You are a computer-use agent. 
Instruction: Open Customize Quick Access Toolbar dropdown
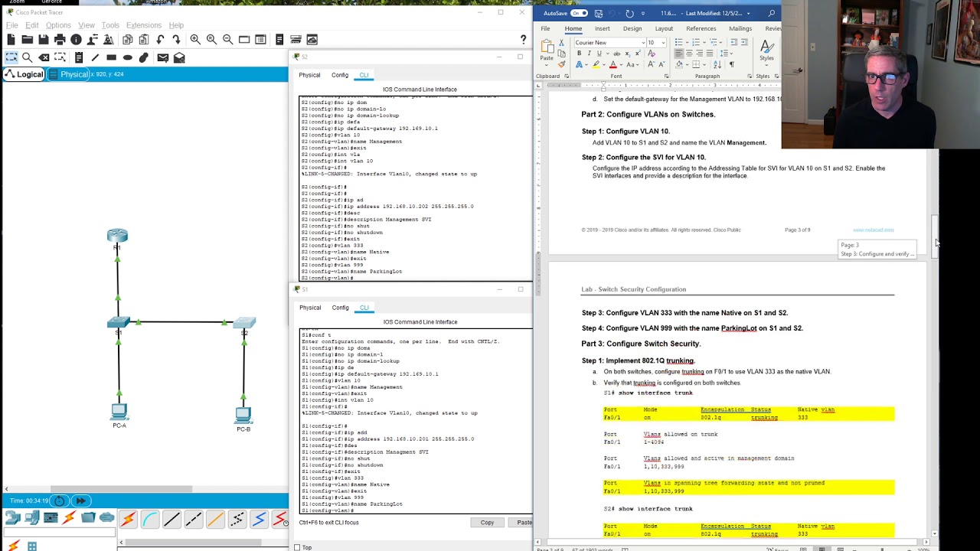click(643, 13)
